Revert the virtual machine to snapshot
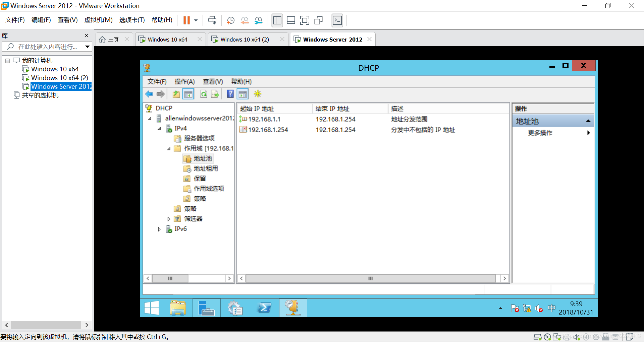The image size is (644, 342). click(x=245, y=20)
